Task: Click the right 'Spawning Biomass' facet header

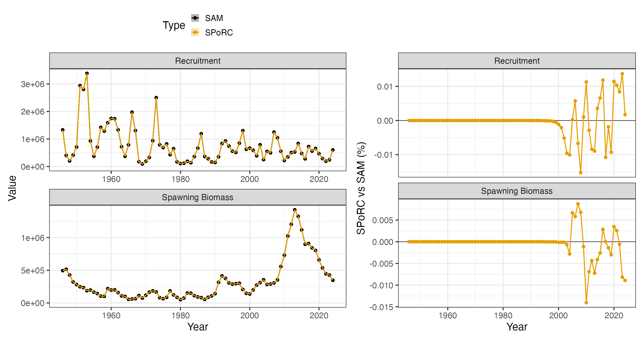Action: (517, 191)
